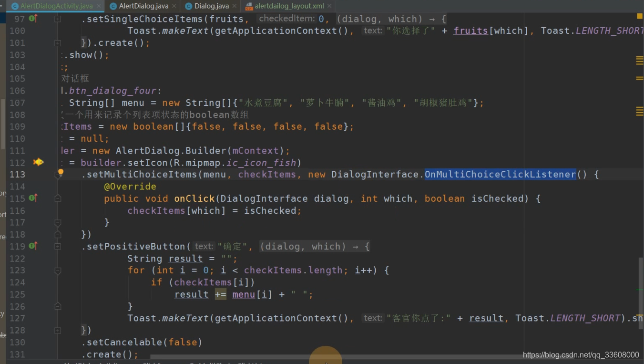Click the override gutter icon on line 115

pyautogui.click(x=33, y=198)
